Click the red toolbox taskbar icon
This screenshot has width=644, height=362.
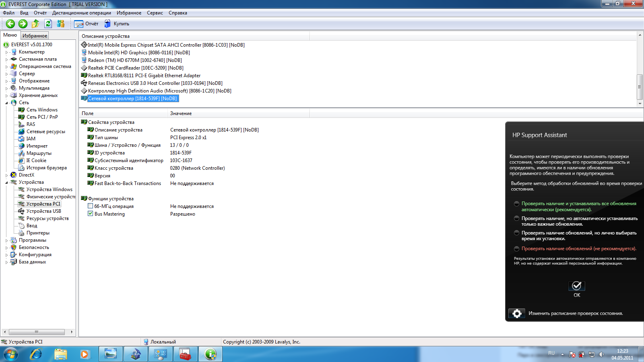click(185, 354)
